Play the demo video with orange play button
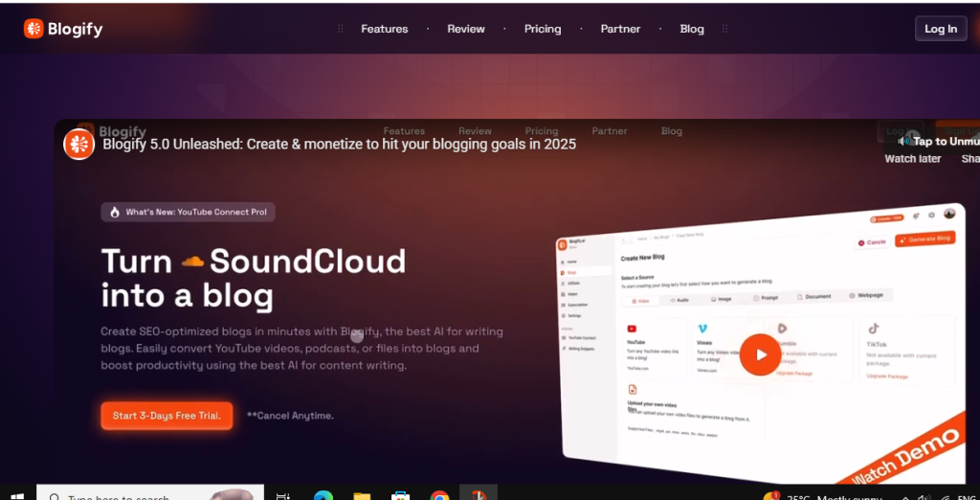 click(760, 354)
